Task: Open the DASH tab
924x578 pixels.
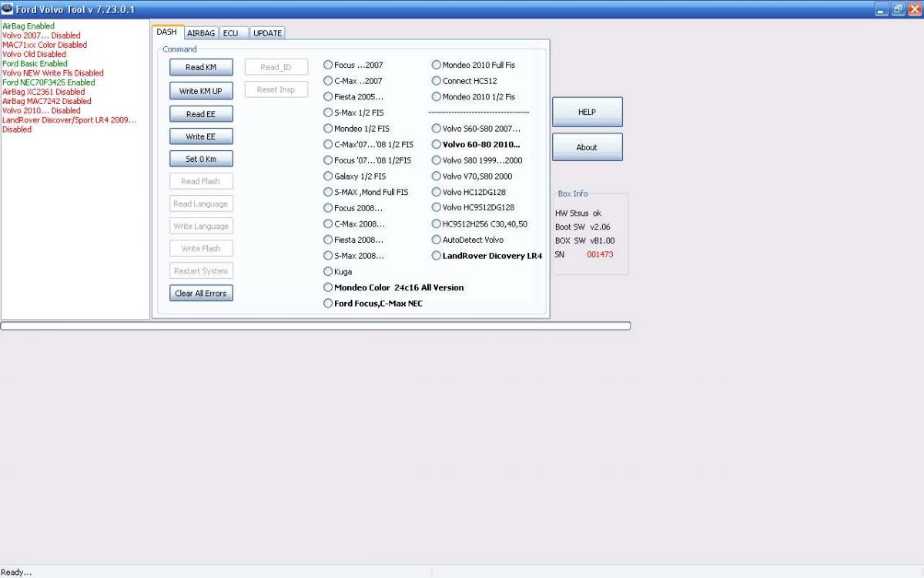Action: point(168,32)
